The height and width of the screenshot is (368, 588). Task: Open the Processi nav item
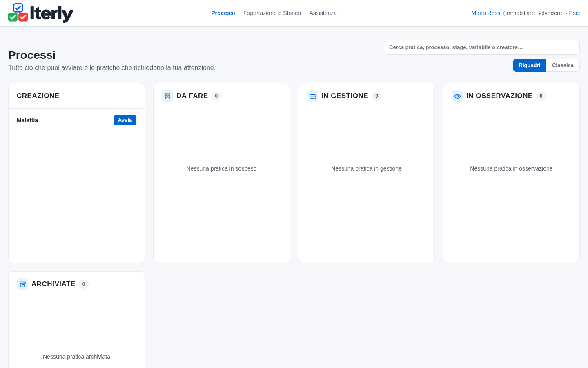[x=223, y=13]
